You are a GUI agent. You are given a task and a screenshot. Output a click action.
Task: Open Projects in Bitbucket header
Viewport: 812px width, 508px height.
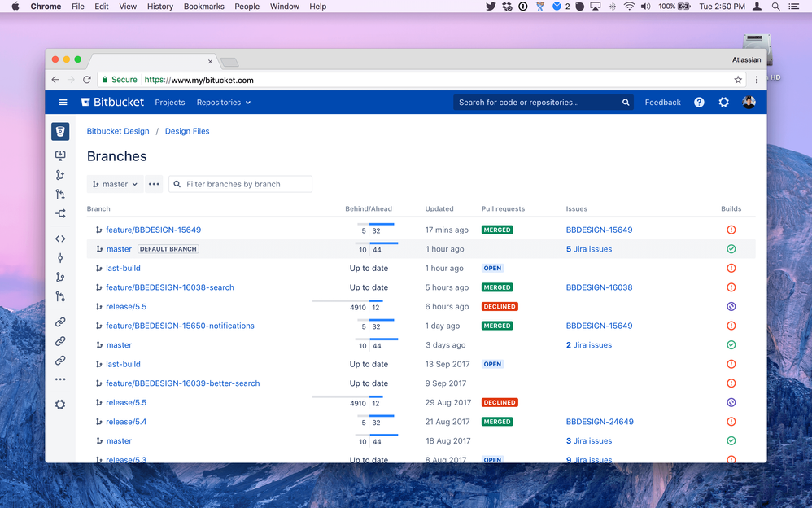tap(170, 103)
